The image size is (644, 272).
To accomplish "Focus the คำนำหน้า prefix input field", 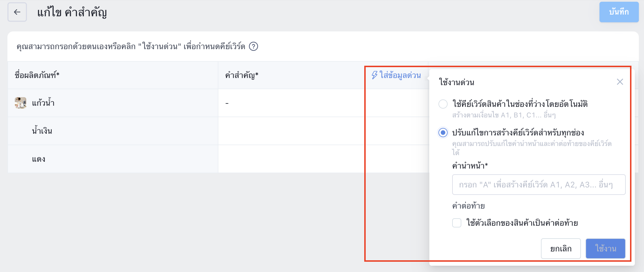I will coord(539,185).
